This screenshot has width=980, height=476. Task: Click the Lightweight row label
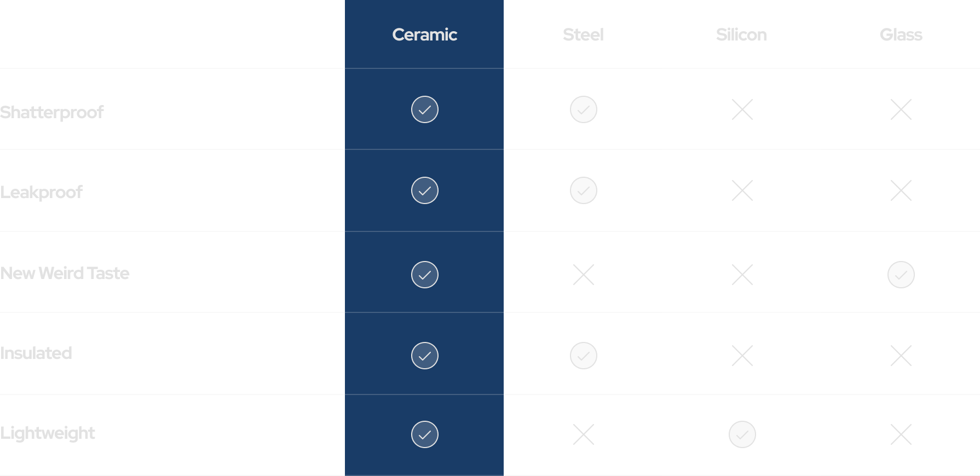coord(48,433)
